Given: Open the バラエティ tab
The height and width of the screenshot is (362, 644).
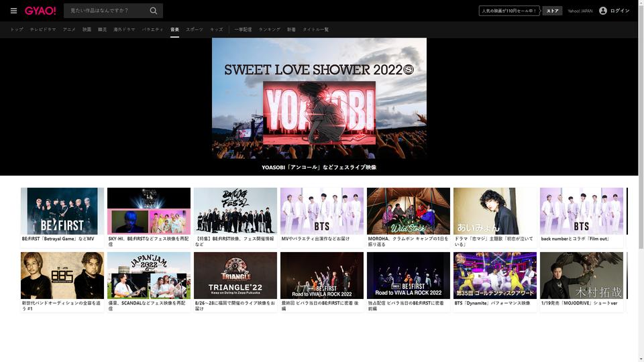Looking at the screenshot, I should pyautogui.click(x=153, y=29).
